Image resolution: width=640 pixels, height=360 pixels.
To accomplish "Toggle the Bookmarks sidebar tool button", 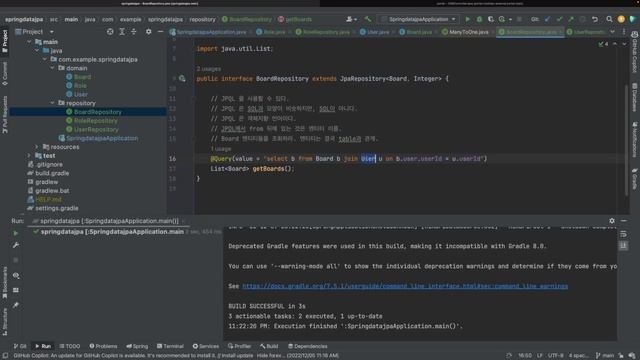I will 5,283.
